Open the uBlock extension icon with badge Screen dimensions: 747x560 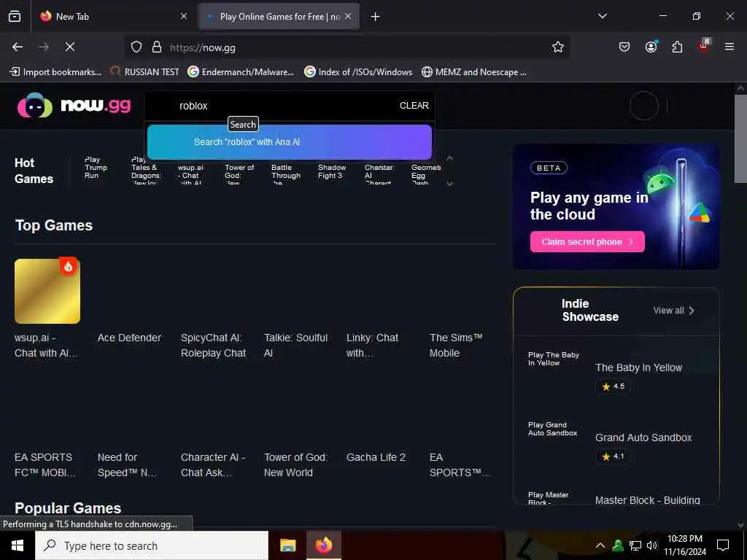704,46
